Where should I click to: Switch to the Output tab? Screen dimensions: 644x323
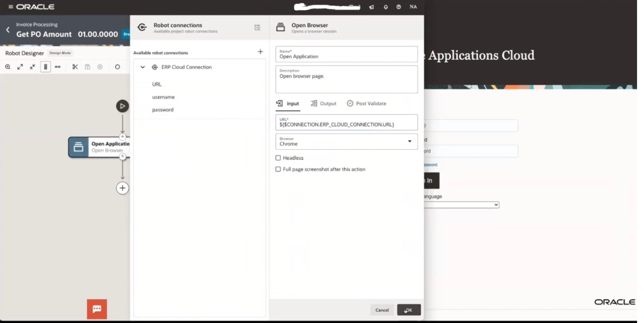click(323, 103)
